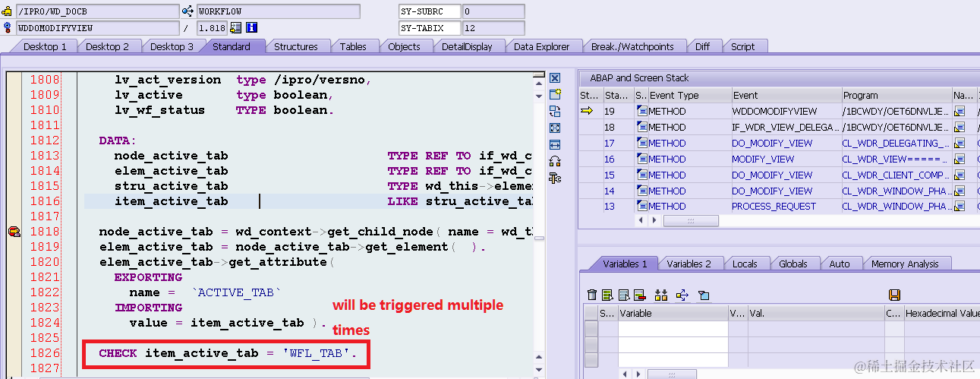
Task: Open the Data Explorer tab
Action: click(x=541, y=46)
